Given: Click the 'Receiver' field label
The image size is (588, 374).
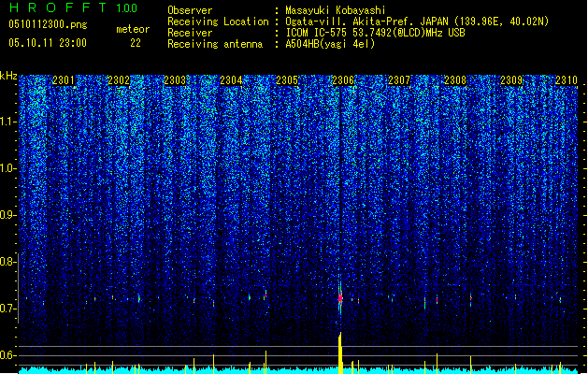Looking at the screenshot, I should tap(190, 33).
